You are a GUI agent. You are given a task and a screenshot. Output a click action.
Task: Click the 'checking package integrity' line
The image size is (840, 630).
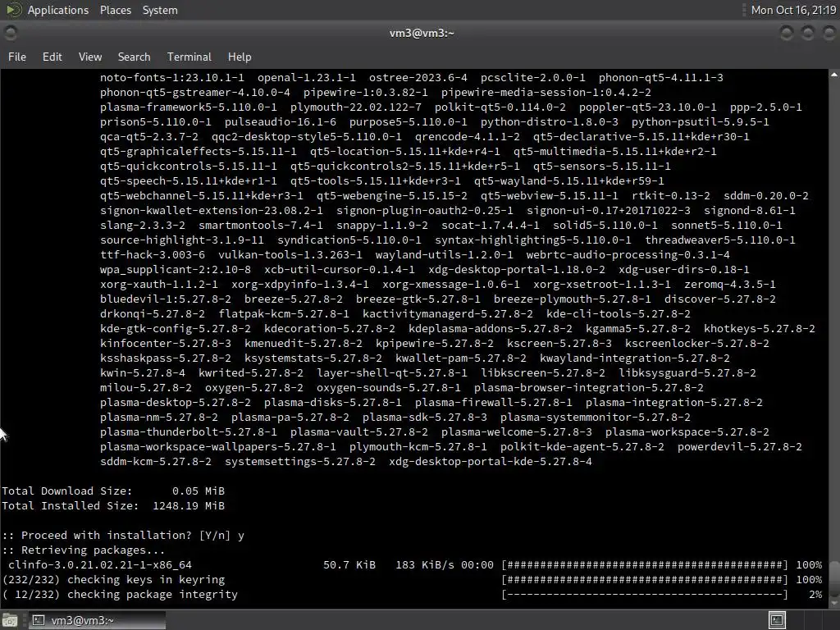[120, 595]
